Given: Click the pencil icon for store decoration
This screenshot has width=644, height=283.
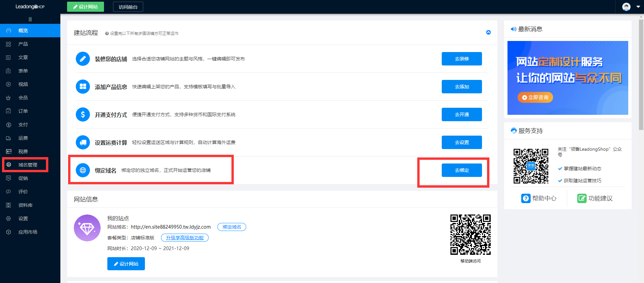Looking at the screenshot, I should [83, 59].
